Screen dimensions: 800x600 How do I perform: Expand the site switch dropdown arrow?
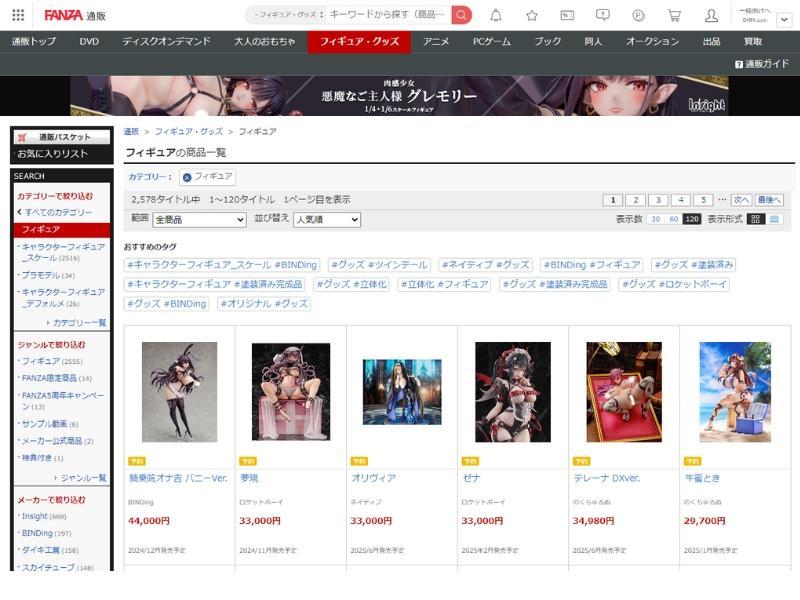coord(784,20)
